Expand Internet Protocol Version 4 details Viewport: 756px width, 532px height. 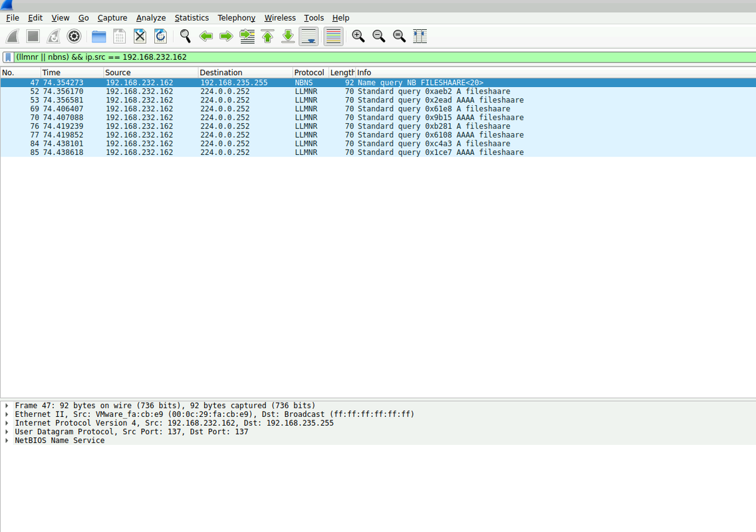pyautogui.click(x=7, y=423)
